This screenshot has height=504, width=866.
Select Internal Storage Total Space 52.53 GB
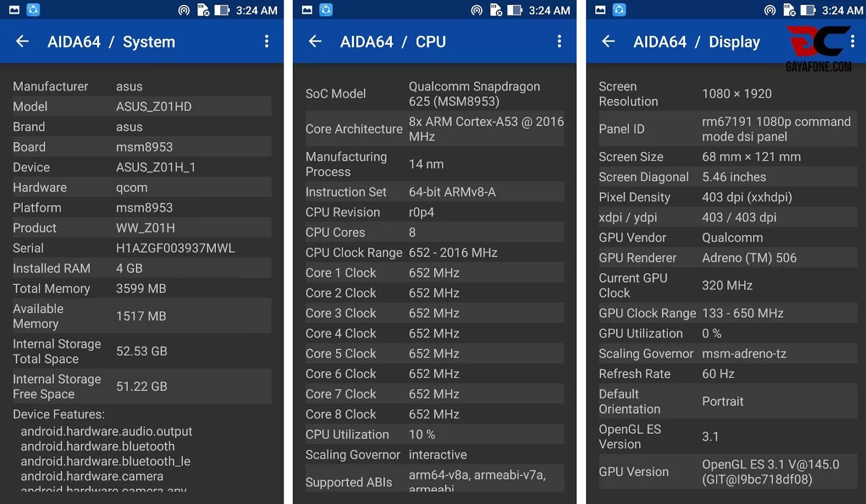(x=142, y=352)
